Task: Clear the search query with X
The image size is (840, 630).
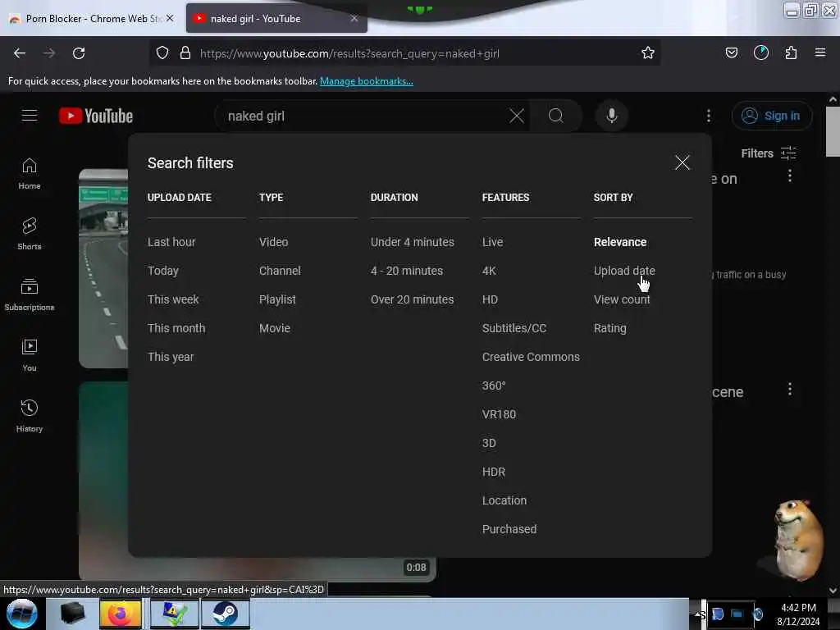Action: [x=517, y=116]
